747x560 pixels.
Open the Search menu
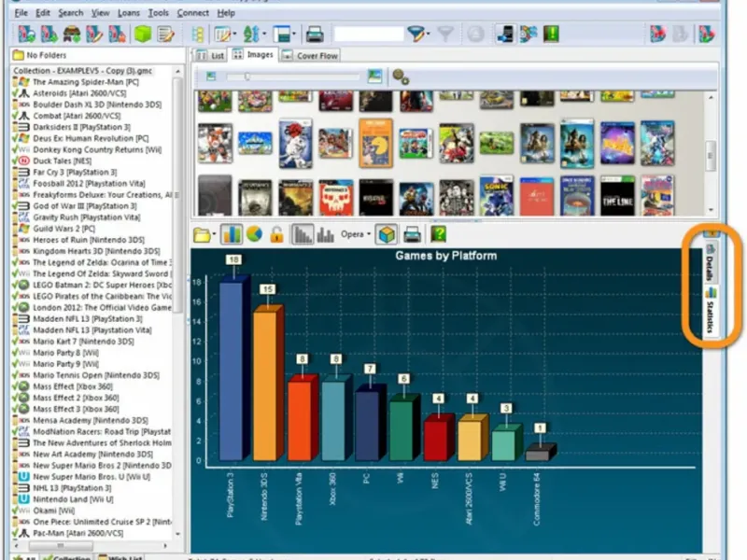71,13
